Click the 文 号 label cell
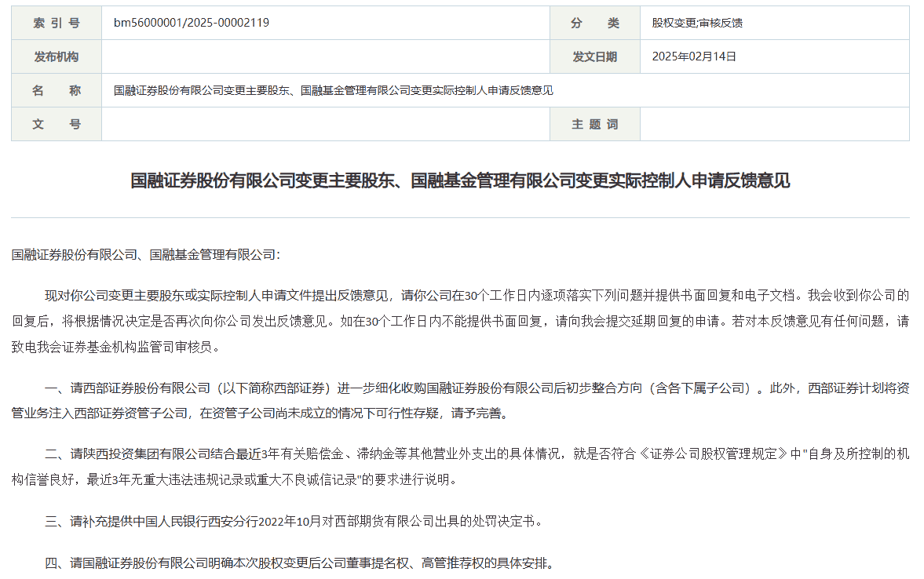924x579 pixels. coord(56,123)
